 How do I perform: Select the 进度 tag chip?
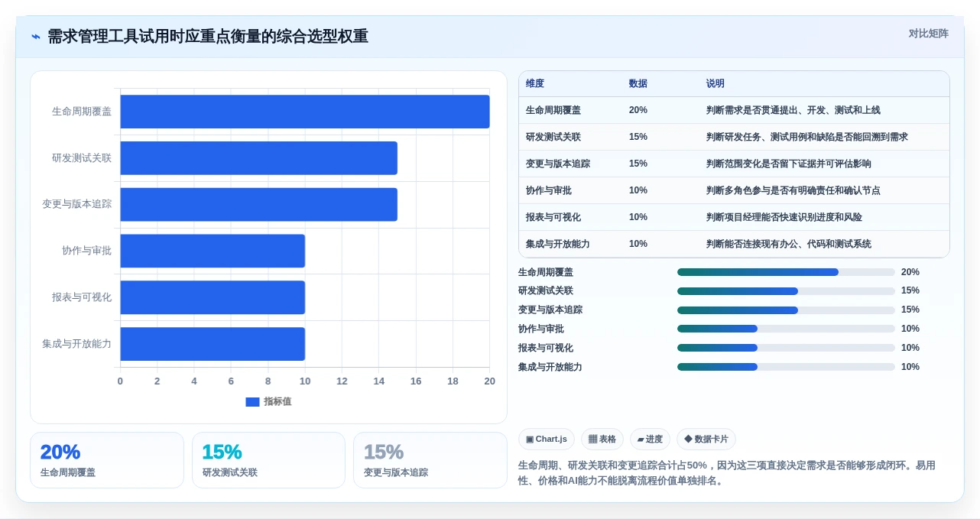pos(650,439)
